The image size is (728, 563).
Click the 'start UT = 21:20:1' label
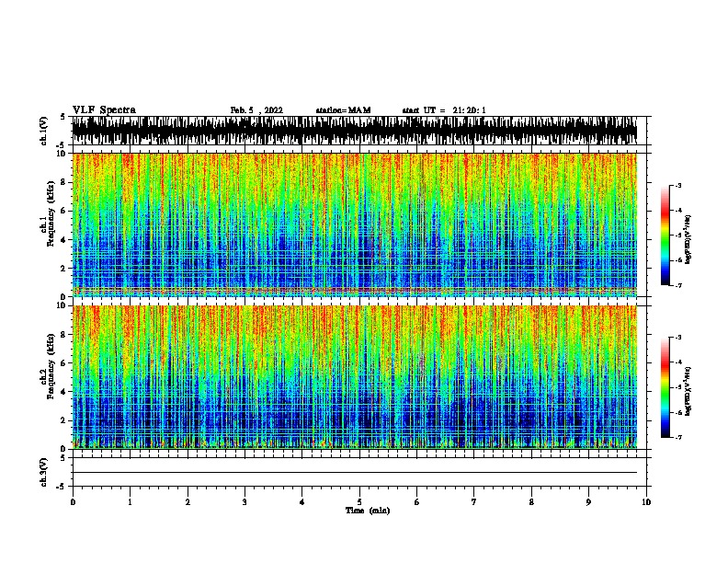tap(444, 110)
